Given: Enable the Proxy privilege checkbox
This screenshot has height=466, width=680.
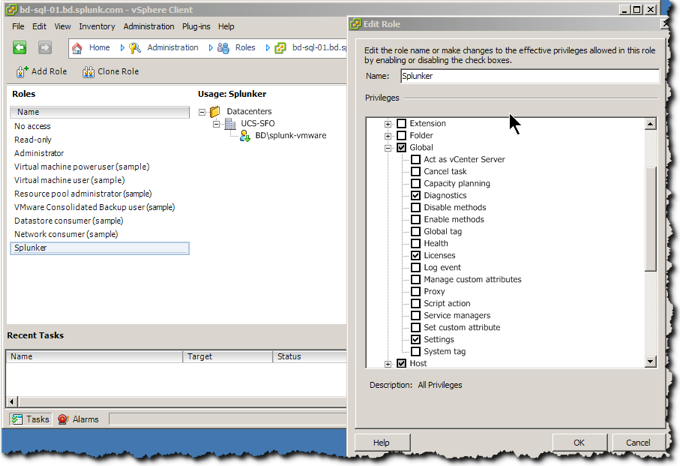Looking at the screenshot, I should coord(415,291).
